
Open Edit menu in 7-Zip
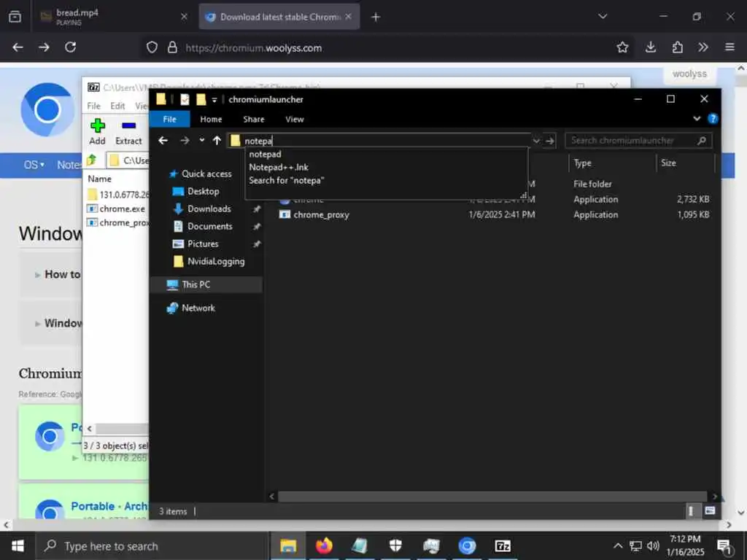pyautogui.click(x=117, y=106)
